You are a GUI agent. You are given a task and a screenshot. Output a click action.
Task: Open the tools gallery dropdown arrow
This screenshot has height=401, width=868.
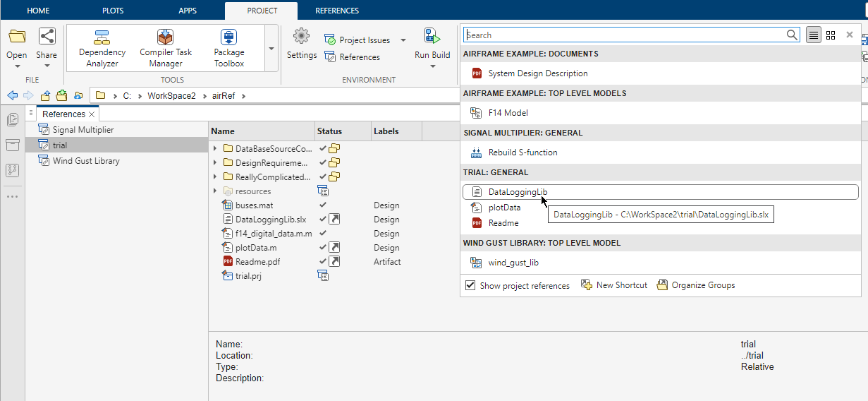click(271, 49)
